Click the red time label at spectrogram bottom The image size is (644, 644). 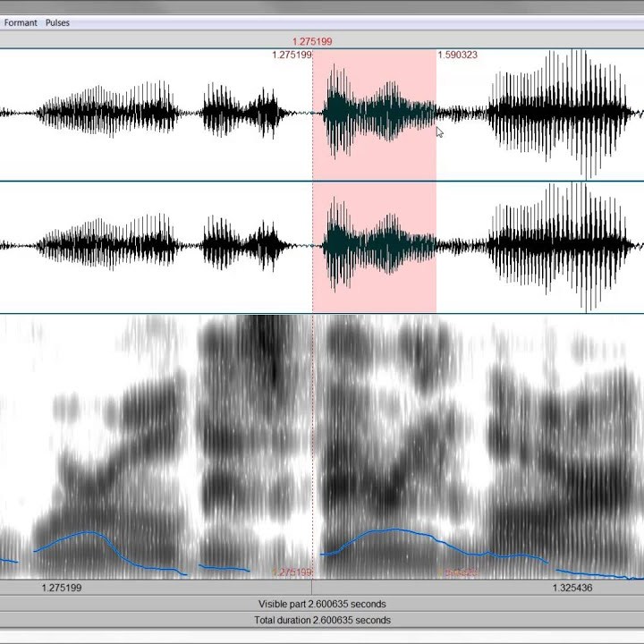[x=291, y=572]
